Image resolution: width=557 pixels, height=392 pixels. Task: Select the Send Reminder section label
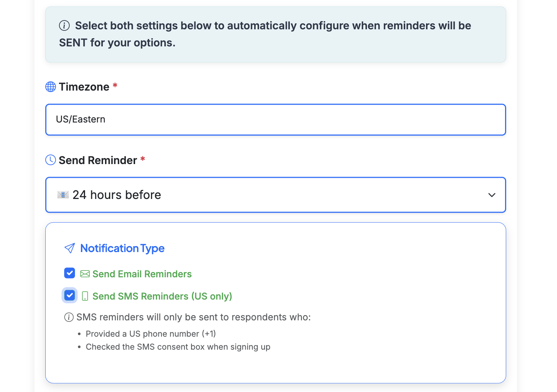98,160
